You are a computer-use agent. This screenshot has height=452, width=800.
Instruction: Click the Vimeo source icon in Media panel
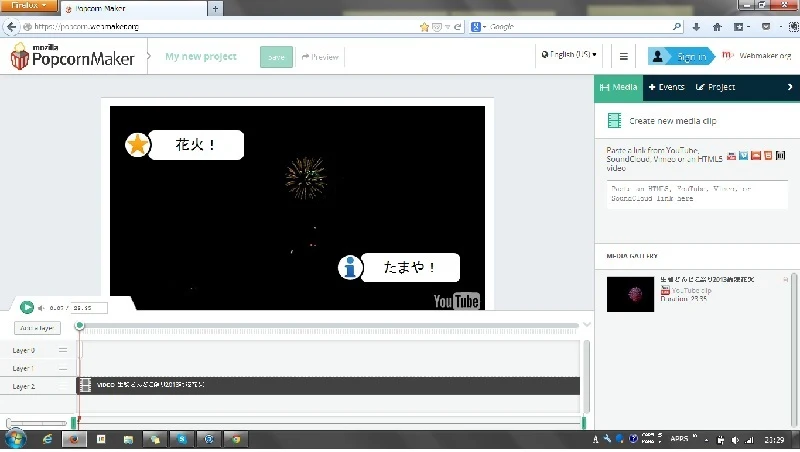[743, 156]
